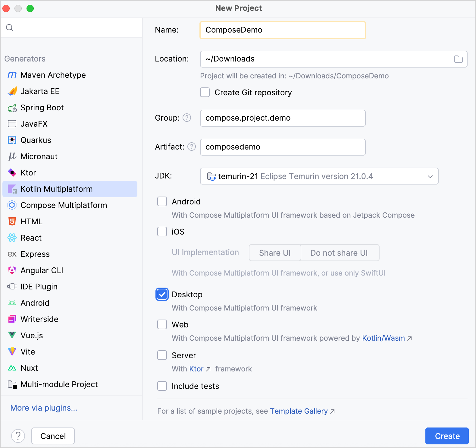Select Multi-module Project generator
This screenshot has width=476, height=448.
[70, 384]
